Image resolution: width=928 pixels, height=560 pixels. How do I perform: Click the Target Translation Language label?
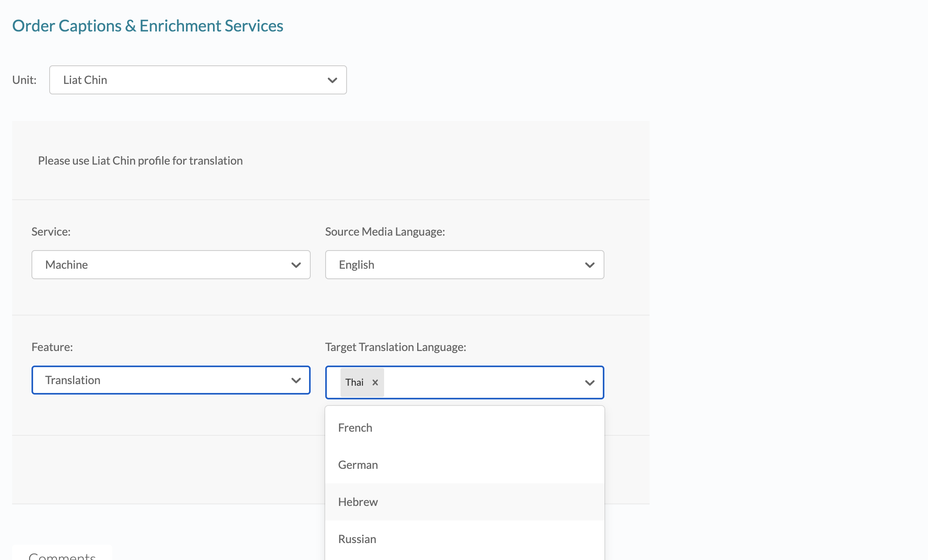395,347
